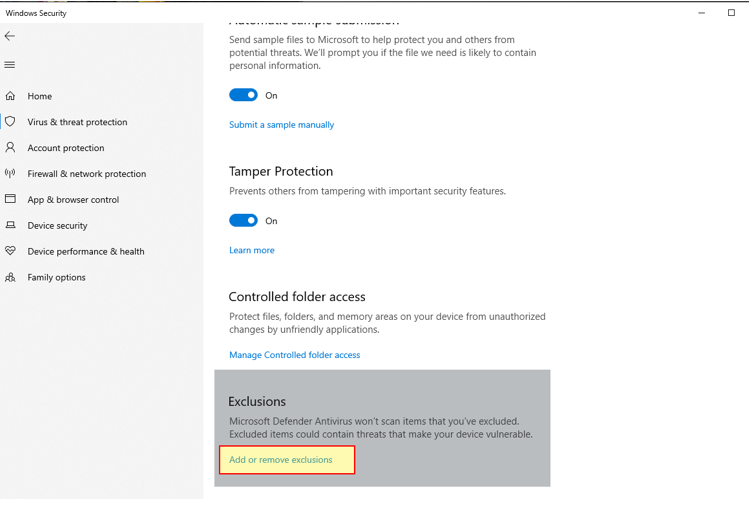Click the Exclusions heading

tap(257, 401)
